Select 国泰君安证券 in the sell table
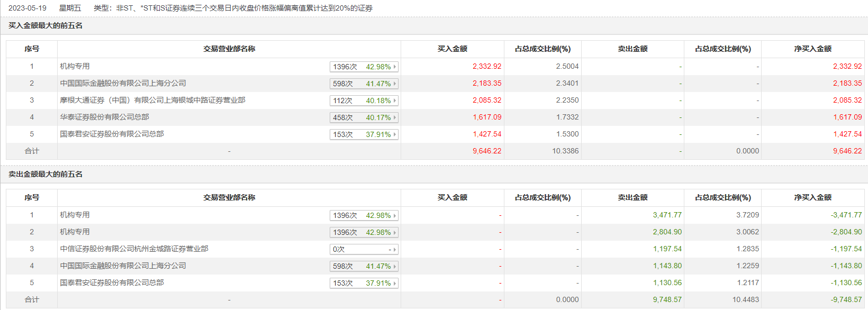 click(x=112, y=282)
